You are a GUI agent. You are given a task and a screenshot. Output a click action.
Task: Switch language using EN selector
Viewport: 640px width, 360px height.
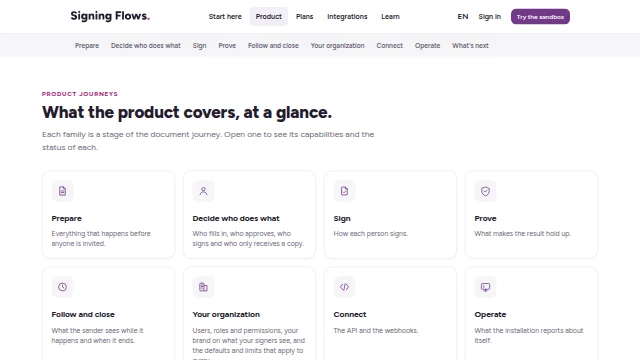click(x=463, y=17)
